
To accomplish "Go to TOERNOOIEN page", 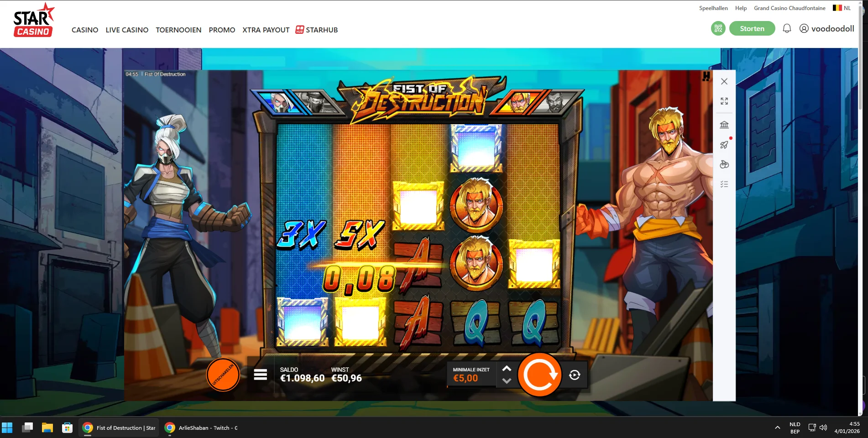I will [x=178, y=30].
